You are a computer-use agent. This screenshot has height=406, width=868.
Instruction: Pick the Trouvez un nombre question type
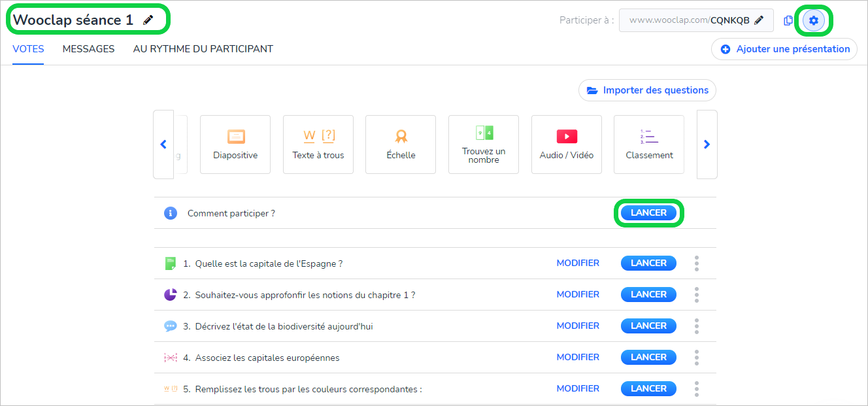[484, 144]
